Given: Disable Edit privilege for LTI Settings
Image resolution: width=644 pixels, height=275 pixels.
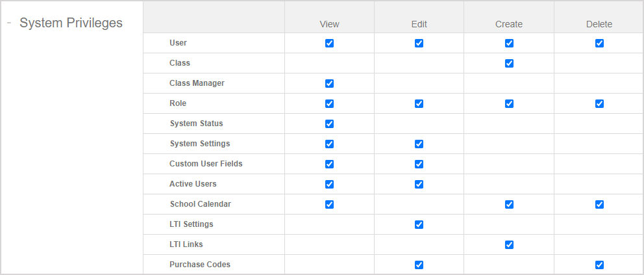Looking at the screenshot, I should click(419, 225).
